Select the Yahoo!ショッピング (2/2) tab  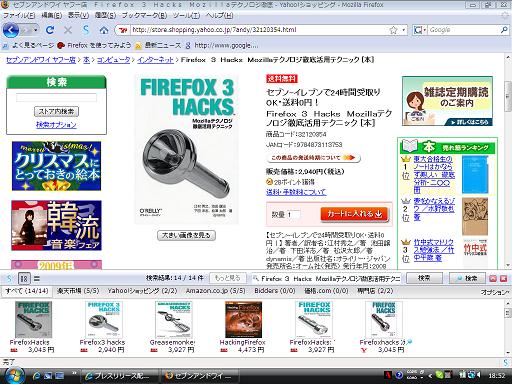[x=142, y=291]
